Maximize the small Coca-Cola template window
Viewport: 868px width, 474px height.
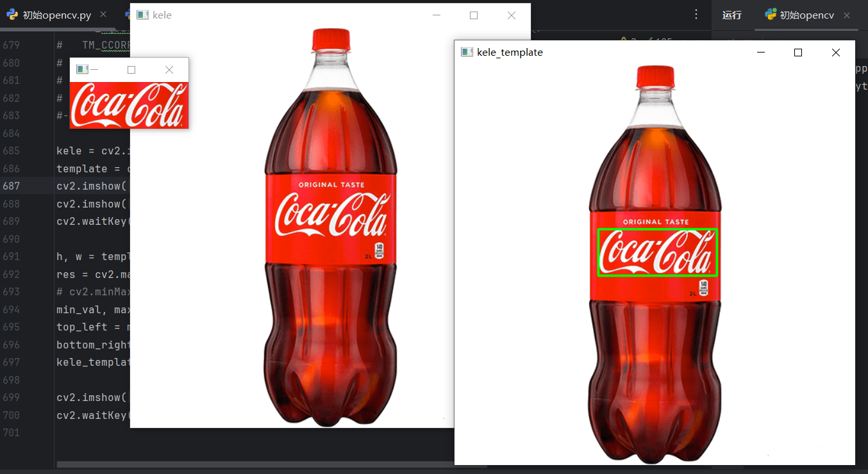coord(131,70)
